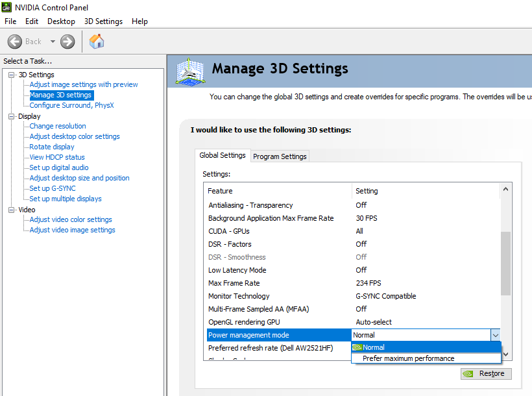Toggle the Power management mode dropdown arrow
Screen dimensions: 532x396
496,335
